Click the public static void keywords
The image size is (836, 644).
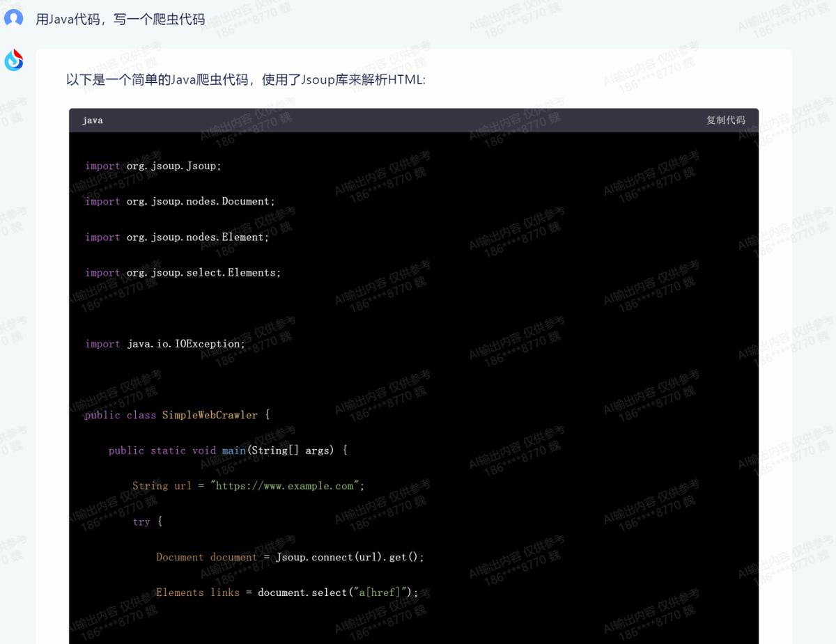coord(162,450)
